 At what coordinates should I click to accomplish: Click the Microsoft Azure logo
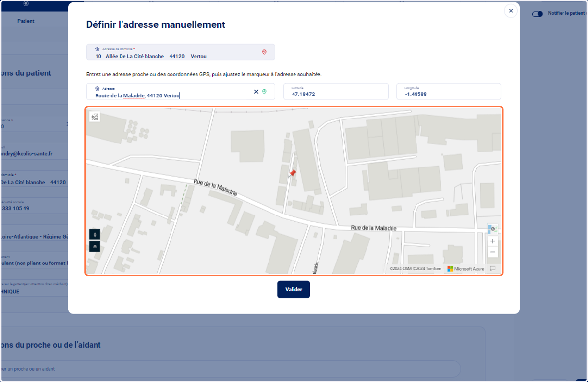click(465, 269)
